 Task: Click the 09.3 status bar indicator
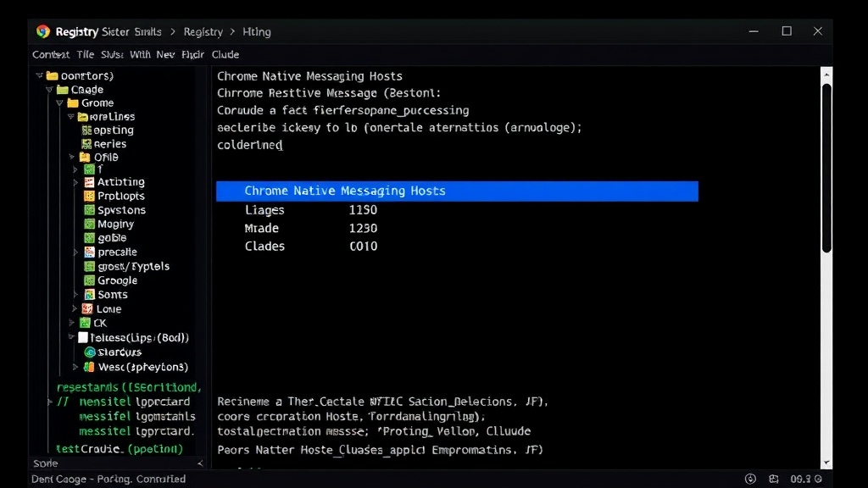click(806, 480)
